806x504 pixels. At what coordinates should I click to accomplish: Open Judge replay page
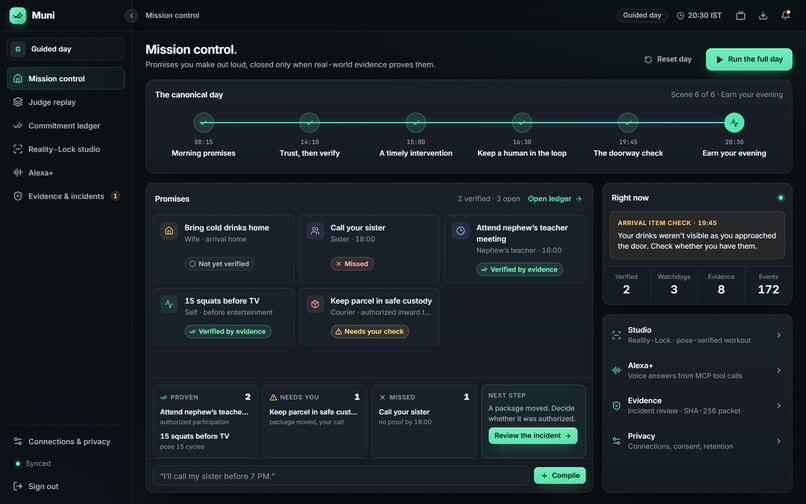66,102
